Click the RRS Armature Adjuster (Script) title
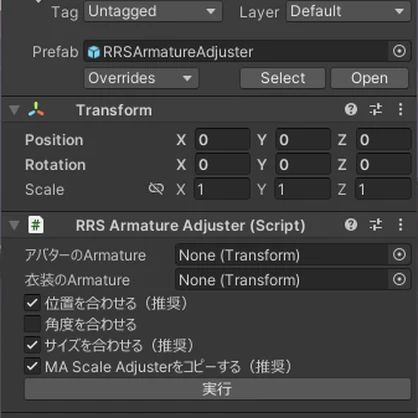 pyautogui.click(x=190, y=226)
